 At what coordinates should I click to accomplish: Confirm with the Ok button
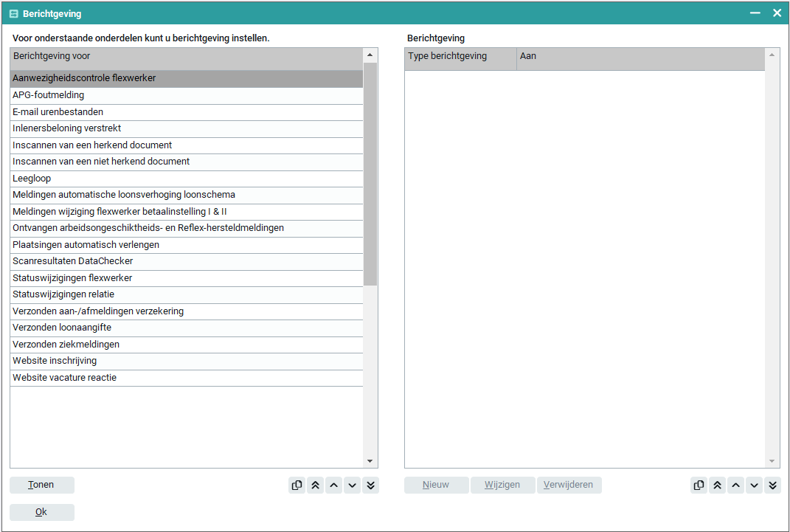[42, 512]
